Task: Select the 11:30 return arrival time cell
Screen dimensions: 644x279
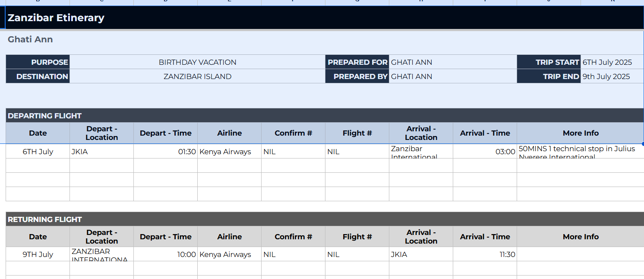Action: pos(485,254)
